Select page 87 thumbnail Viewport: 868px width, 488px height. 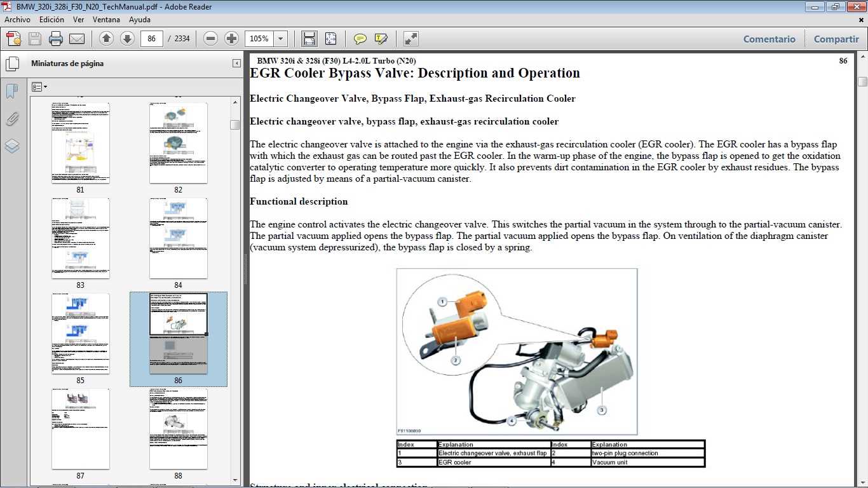pyautogui.click(x=80, y=429)
